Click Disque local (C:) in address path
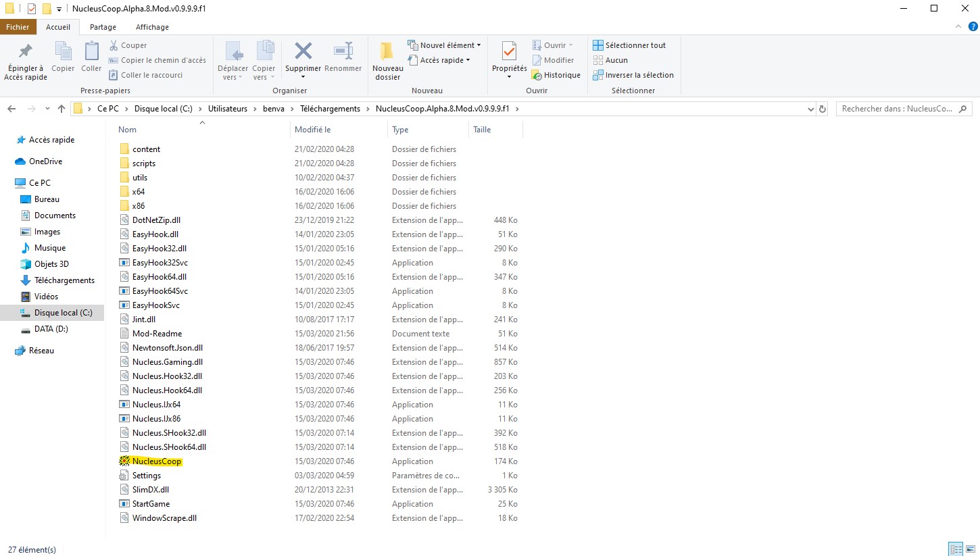 164,109
